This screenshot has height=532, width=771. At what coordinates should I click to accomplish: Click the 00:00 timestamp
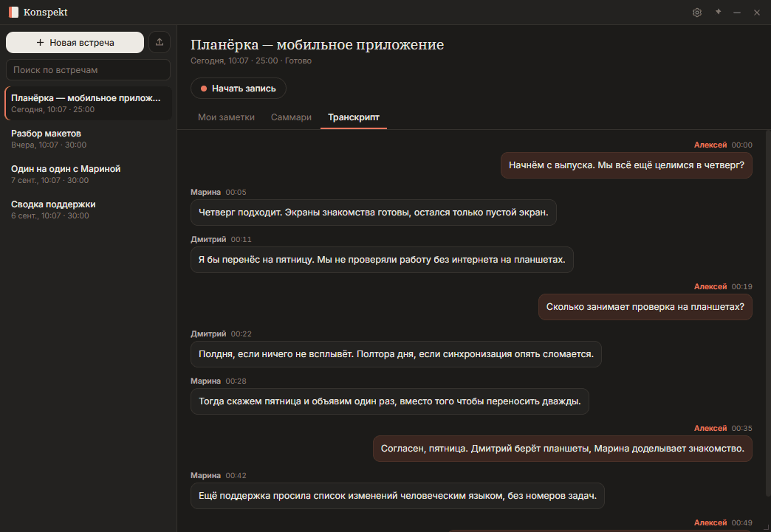(742, 145)
